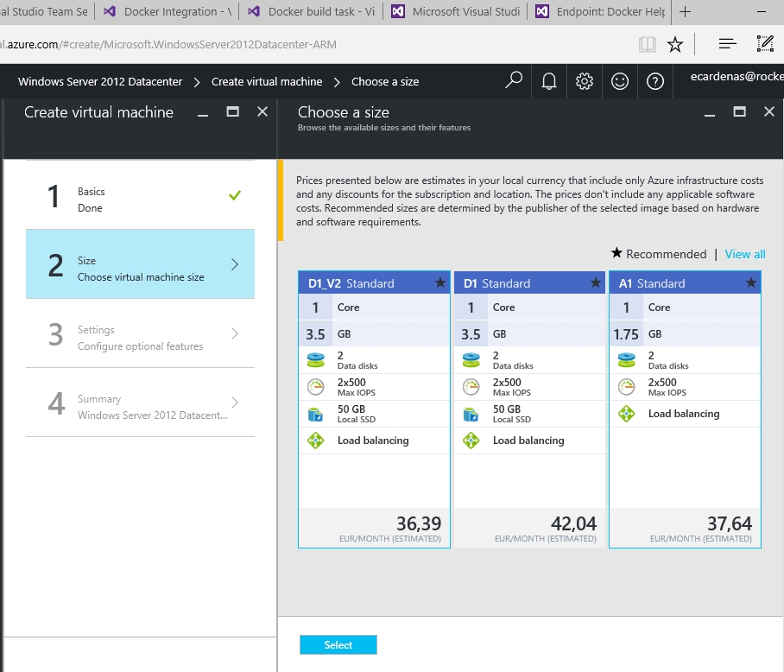This screenshot has width=784, height=672.
Task: Close the Choose a size blade
Action: (769, 111)
